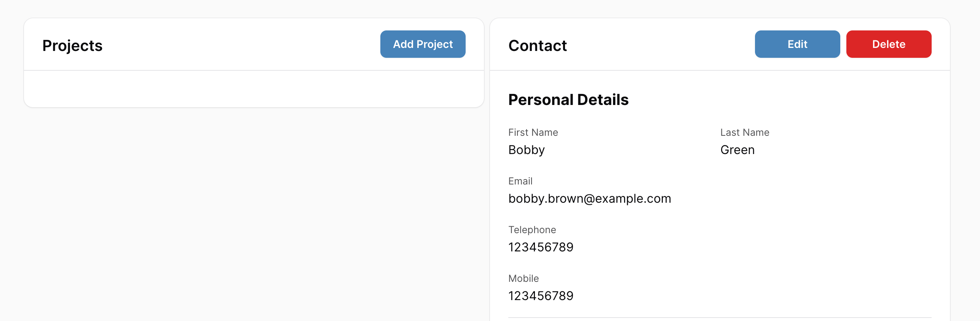Click empty header space beside Contact title
The height and width of the screenshot is (321, 980).
point(659,45)
